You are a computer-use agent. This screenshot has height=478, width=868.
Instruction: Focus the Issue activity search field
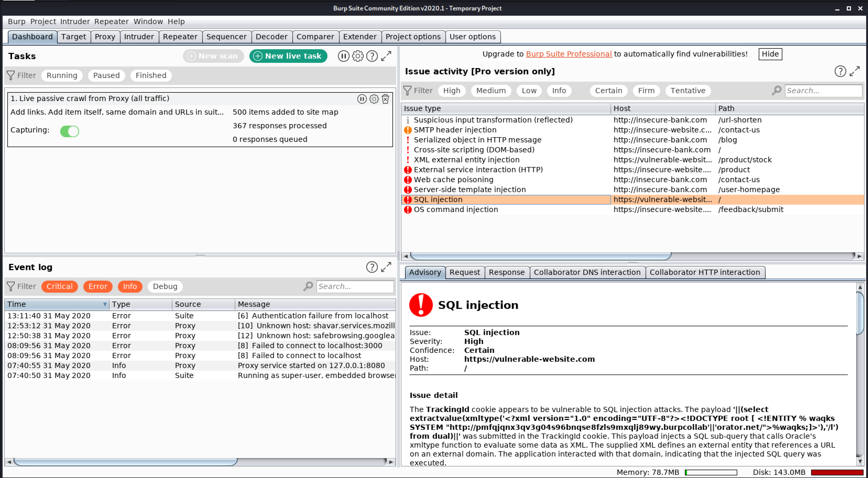click(x=823, y=91)
